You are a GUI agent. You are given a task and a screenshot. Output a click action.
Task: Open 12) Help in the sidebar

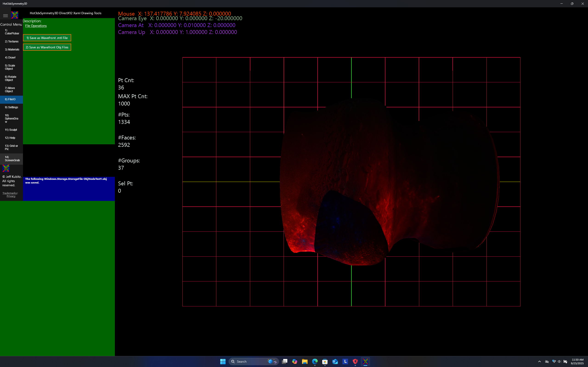[10, 138]
